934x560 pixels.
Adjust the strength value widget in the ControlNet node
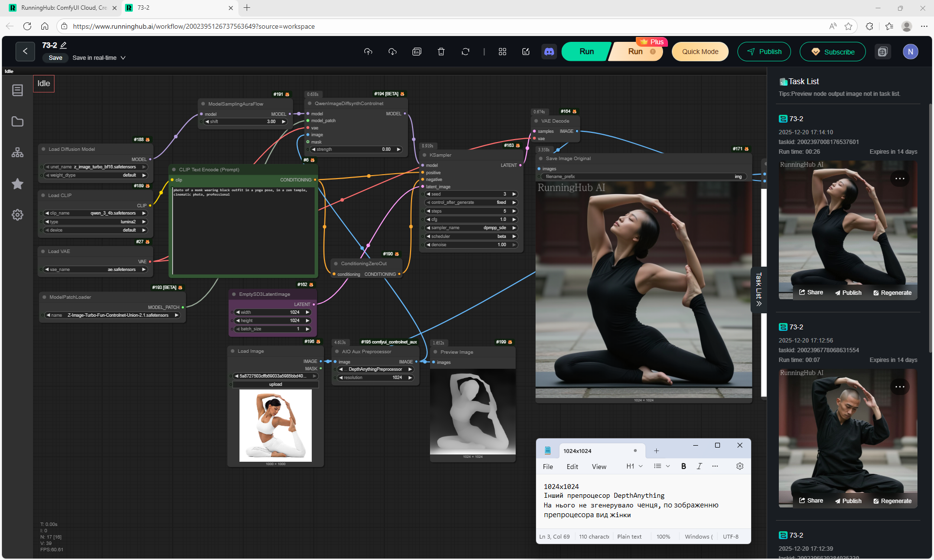(356, 149)
